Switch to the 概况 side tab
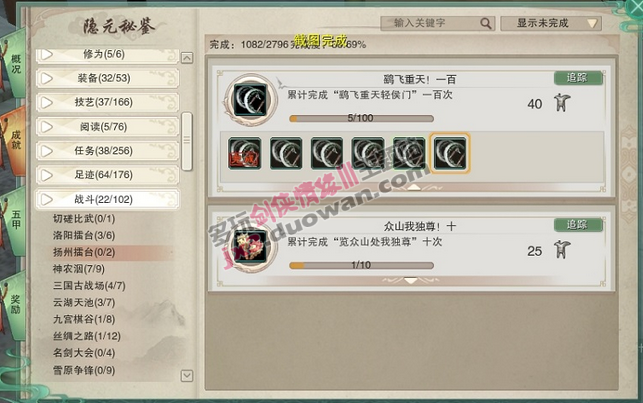This screenshot has width=643, height=403. tap(15, 64)
